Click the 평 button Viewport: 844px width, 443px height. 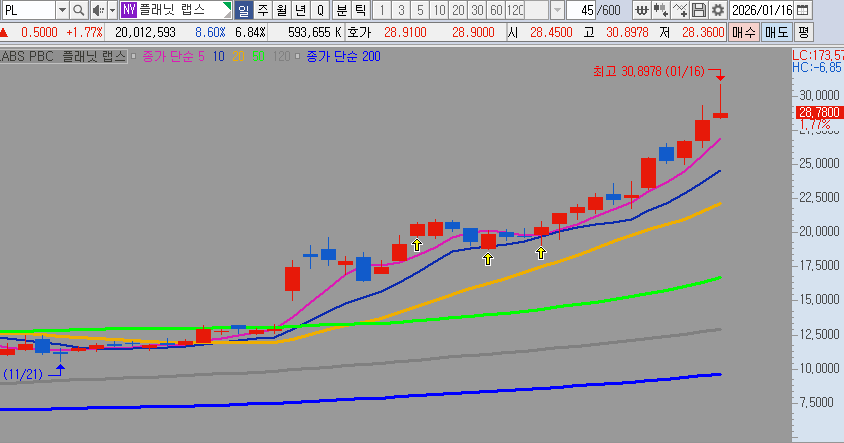coord(803,32)
